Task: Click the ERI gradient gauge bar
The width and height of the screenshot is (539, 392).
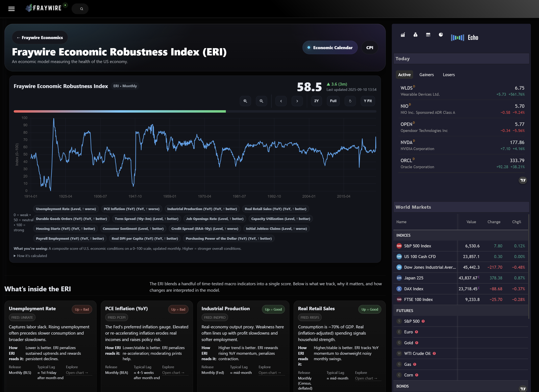Action: [195, 111]
